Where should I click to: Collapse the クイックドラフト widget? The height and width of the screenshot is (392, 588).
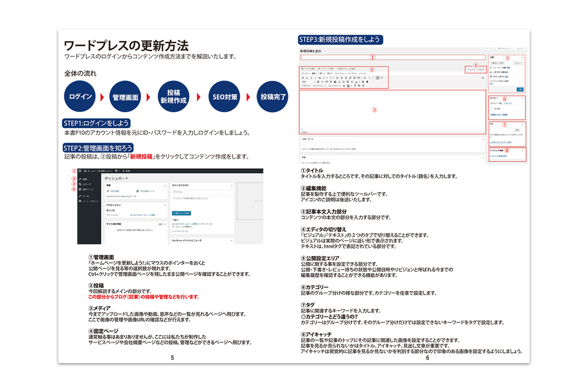231,185
